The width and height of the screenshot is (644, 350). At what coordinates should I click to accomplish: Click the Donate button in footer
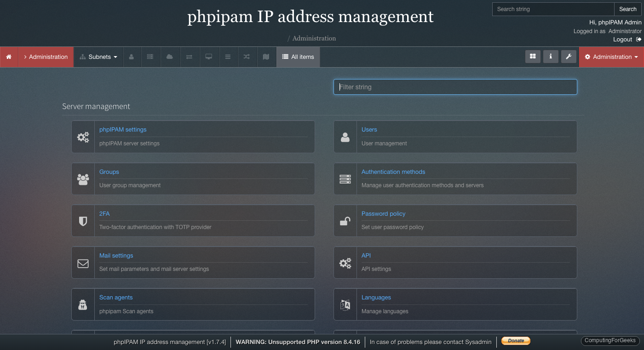click(x=515, y=341)
